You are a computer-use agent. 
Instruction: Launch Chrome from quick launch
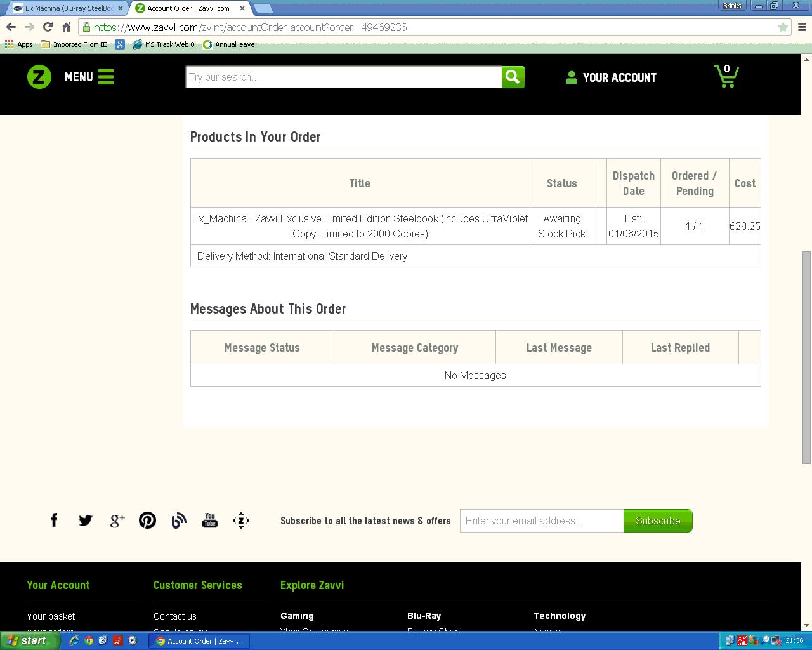pyautogui.click(x=89, y=640)
